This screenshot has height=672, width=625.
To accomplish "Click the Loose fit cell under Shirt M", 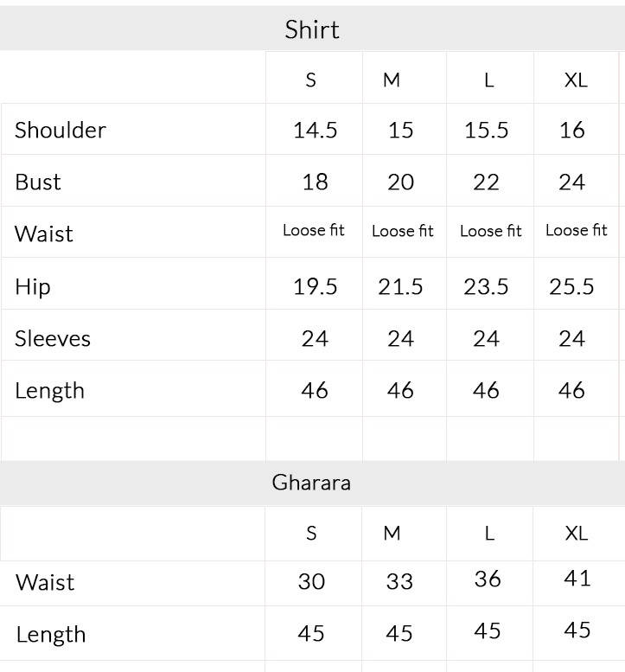I will 403,231.
